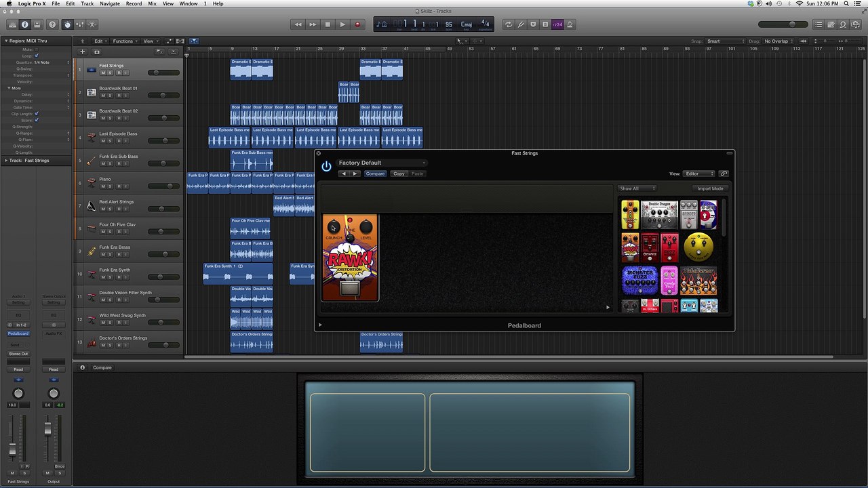Mute the Fast Strings track
The height and width of the screenshot is (488, 868).
(x=103, y=73)
